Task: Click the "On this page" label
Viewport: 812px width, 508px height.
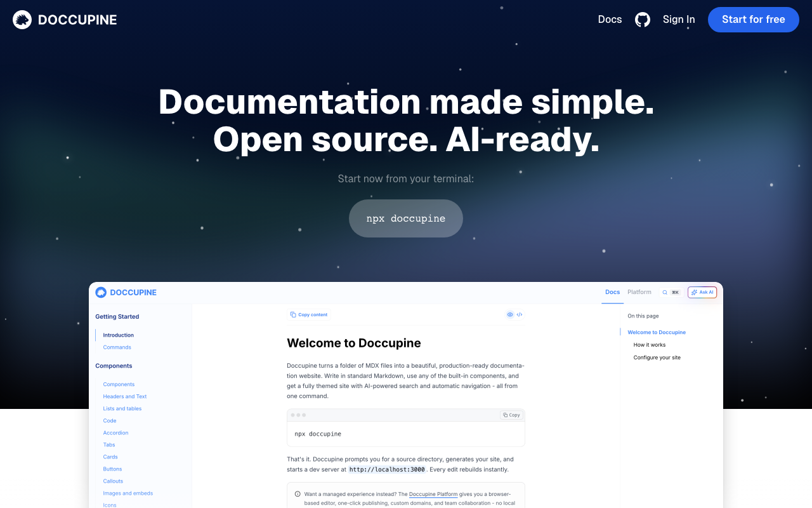Action: tap(643, 316)
